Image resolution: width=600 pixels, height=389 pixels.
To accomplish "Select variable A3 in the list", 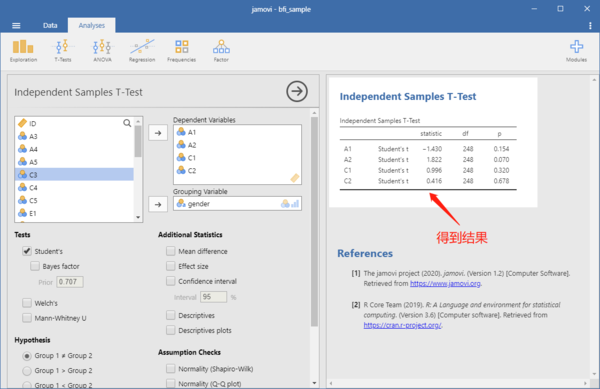I will 74,136.
